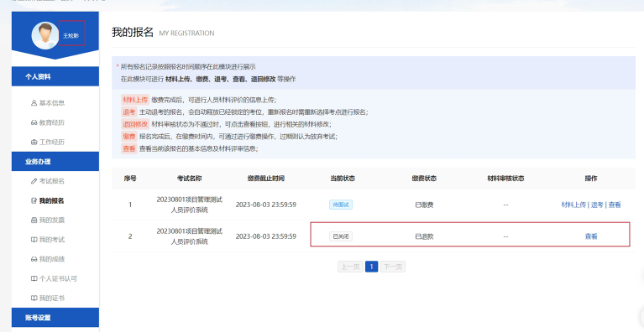Click the 材料审核状态 column header
This screenshot has width=644, height=332.
pyautogui.click(x=505, y=179)
